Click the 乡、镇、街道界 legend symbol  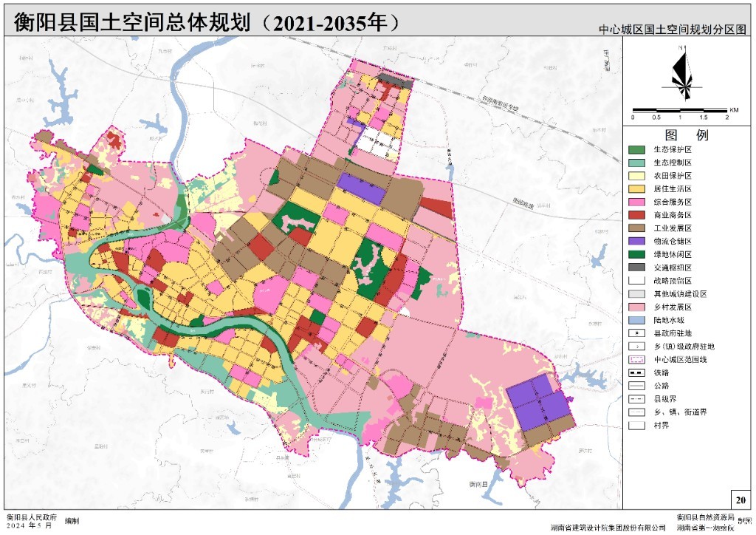pyautogui.click(x=636, y=412)
